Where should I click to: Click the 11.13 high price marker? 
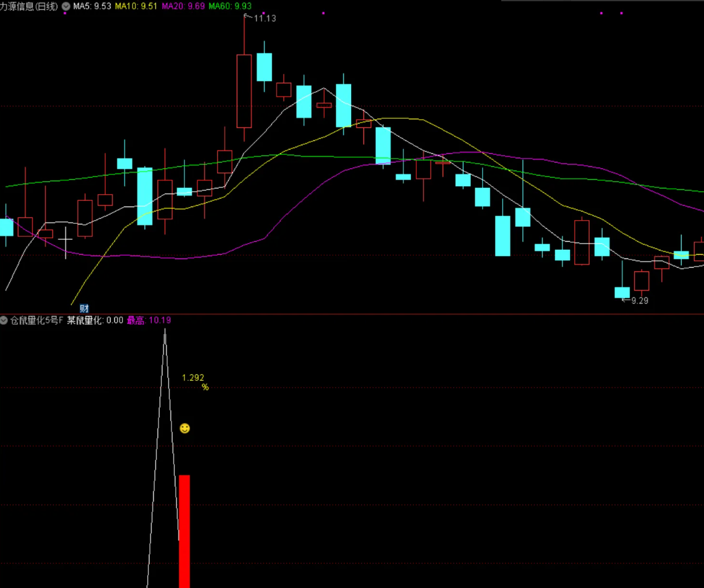(x=264, y=19)
